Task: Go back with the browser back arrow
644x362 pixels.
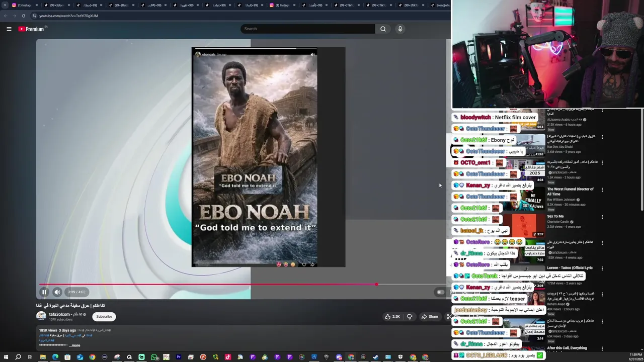Action: 6,16
